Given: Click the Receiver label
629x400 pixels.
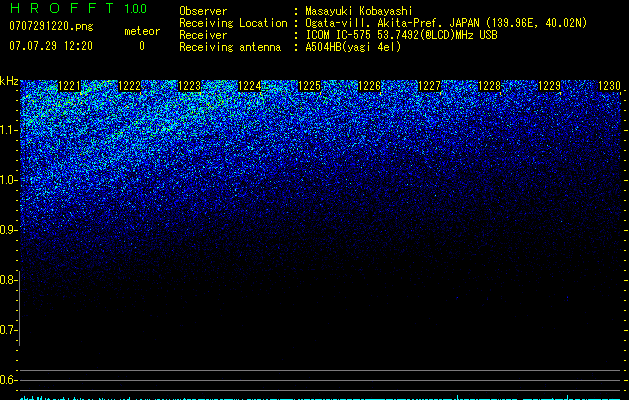Looking at the screenshot, I should click(x=203, y=35).
